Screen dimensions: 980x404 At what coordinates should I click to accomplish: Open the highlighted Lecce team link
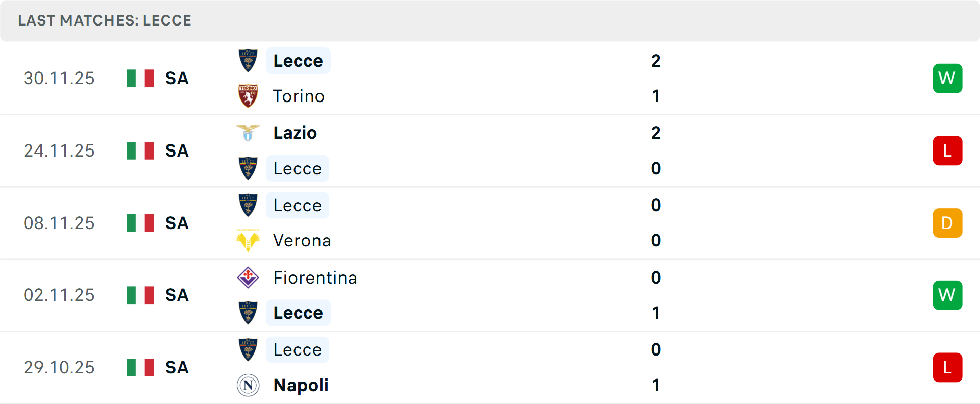tap(298, 60)
